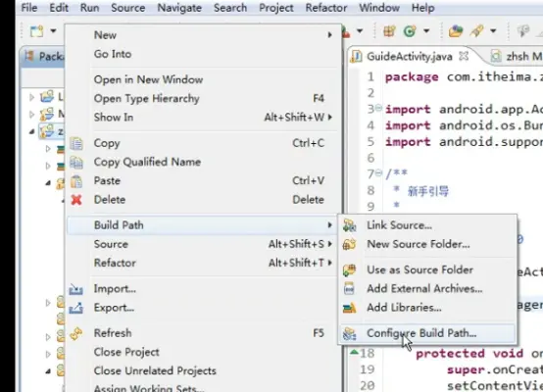Close the GuideActivity.java tab
The height and width of the screenshot is (392, 543).
pos(464,56)
